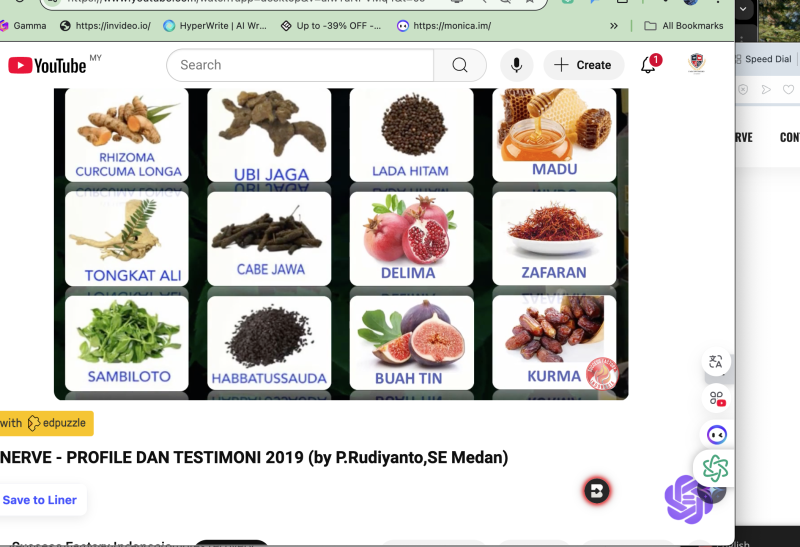The height and width of the screenshot is (547, 800).
Task: Start voice search with the microphone icon
Action: [x=516, y=65]
